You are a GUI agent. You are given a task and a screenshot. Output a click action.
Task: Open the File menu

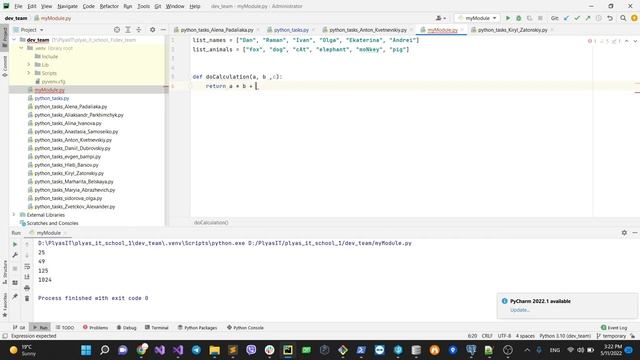(18, 6)
